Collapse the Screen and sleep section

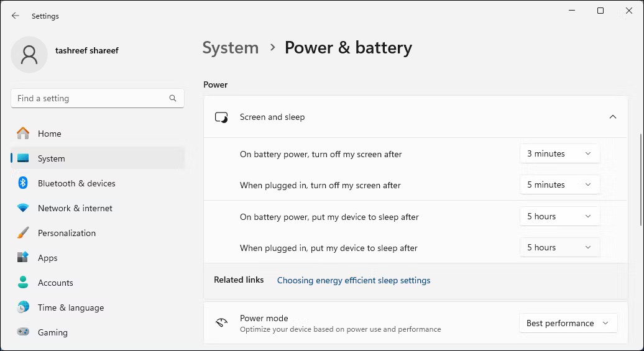point(612,117)
